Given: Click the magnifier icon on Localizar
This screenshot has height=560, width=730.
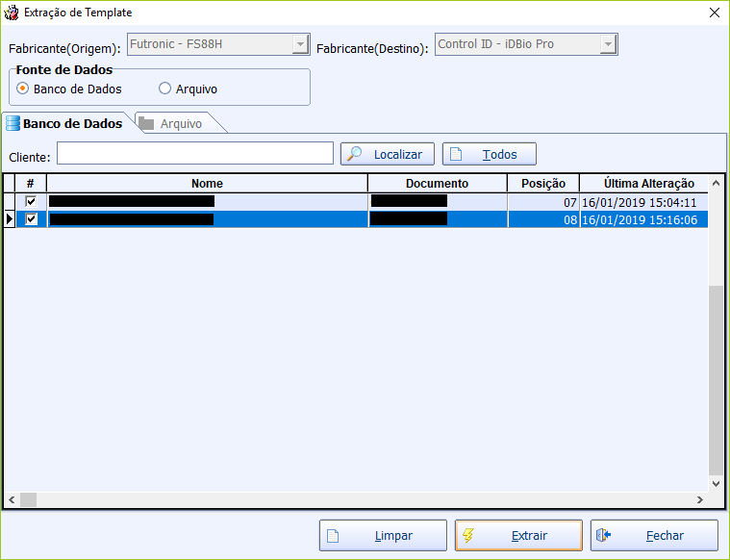Looking at the screenshot, I should 355,154.
